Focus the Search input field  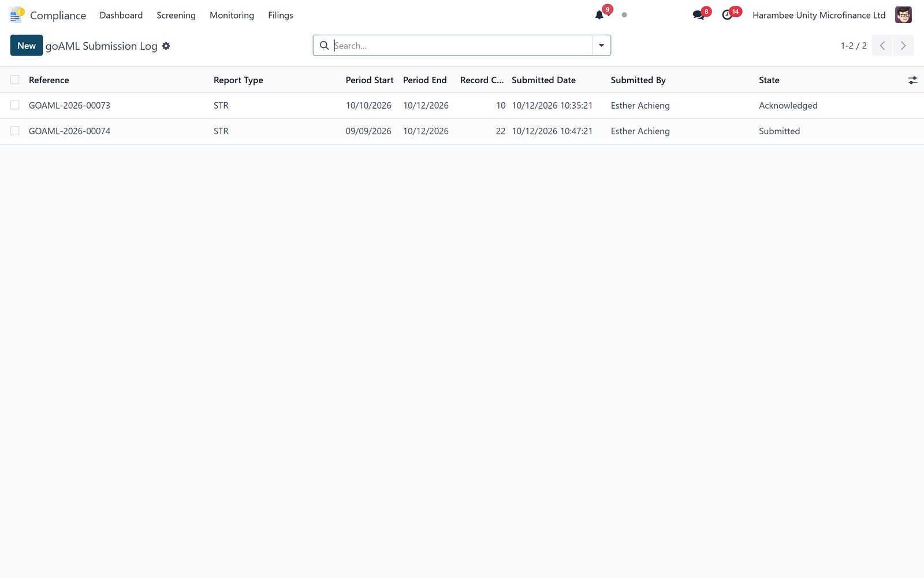(462, 46)
